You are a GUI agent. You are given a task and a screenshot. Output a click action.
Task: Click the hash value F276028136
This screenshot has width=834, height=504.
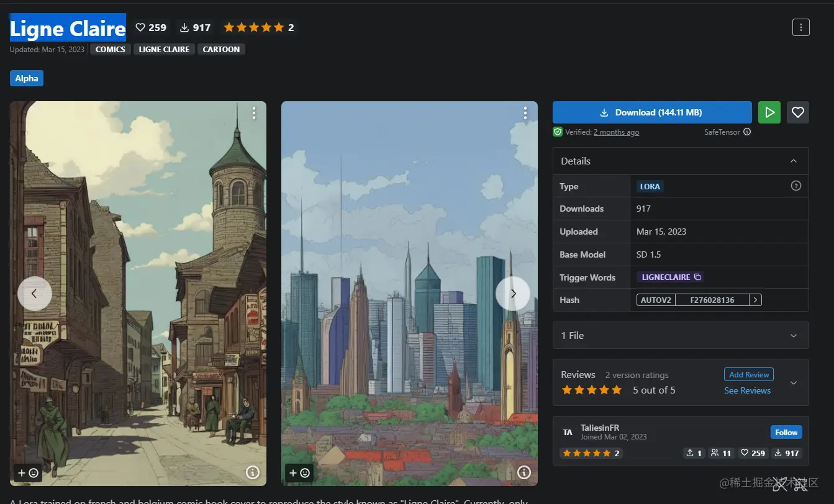tap(712, 300)
